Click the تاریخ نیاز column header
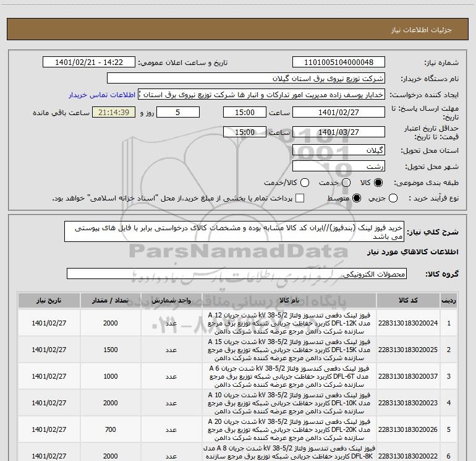 [x=49, y=301]
